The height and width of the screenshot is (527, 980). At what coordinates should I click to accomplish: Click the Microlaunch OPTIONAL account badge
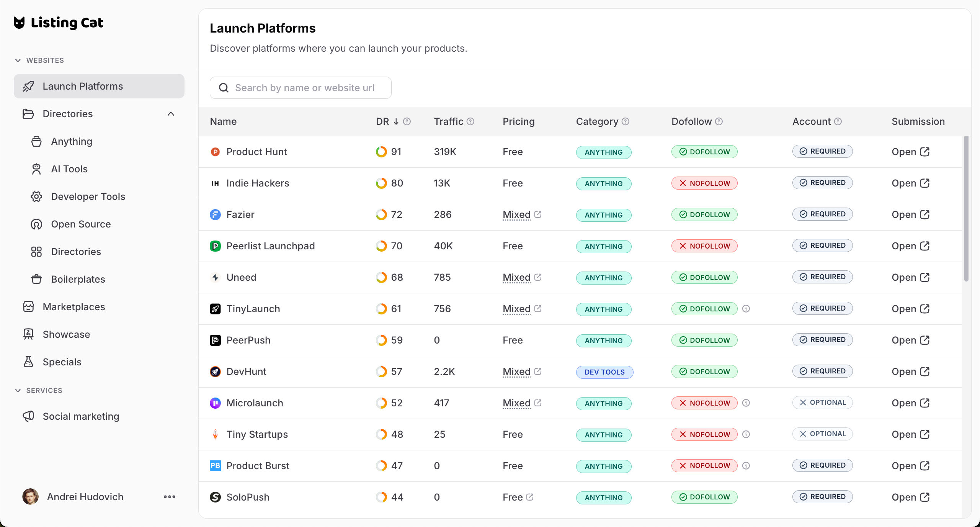(822, 403)
